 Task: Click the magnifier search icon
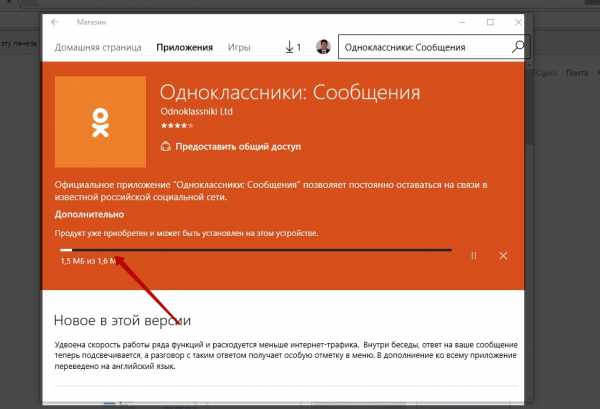click(518, 47)
